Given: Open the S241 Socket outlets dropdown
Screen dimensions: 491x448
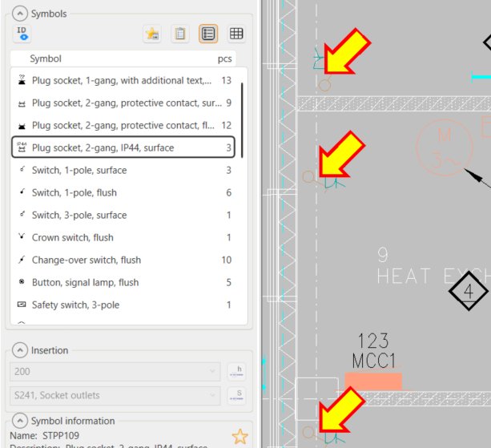Looking at the screenshot, I should pyautogui.click(x=115, y=394).
